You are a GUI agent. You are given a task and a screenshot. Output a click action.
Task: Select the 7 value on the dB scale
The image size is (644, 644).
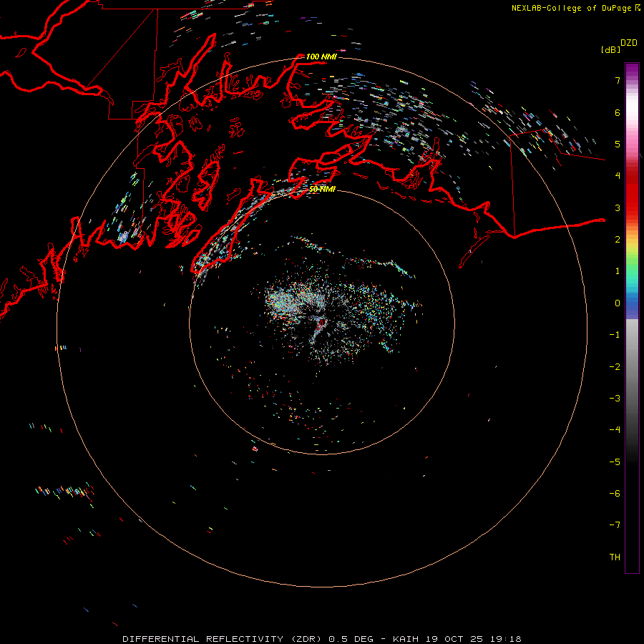pos(618,80)
